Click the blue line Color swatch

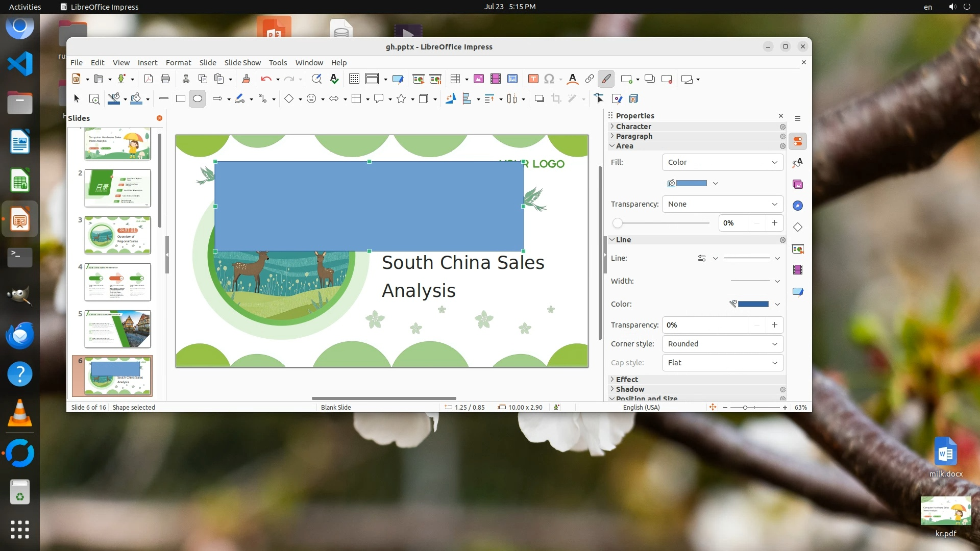coord(753,304)
